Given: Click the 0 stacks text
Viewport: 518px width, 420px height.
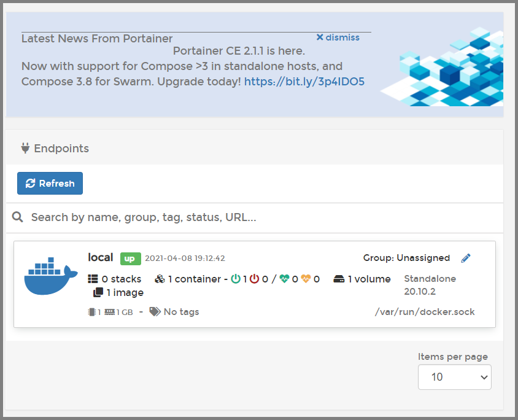Looking at the screenshot, I should [x=122, y=279].
